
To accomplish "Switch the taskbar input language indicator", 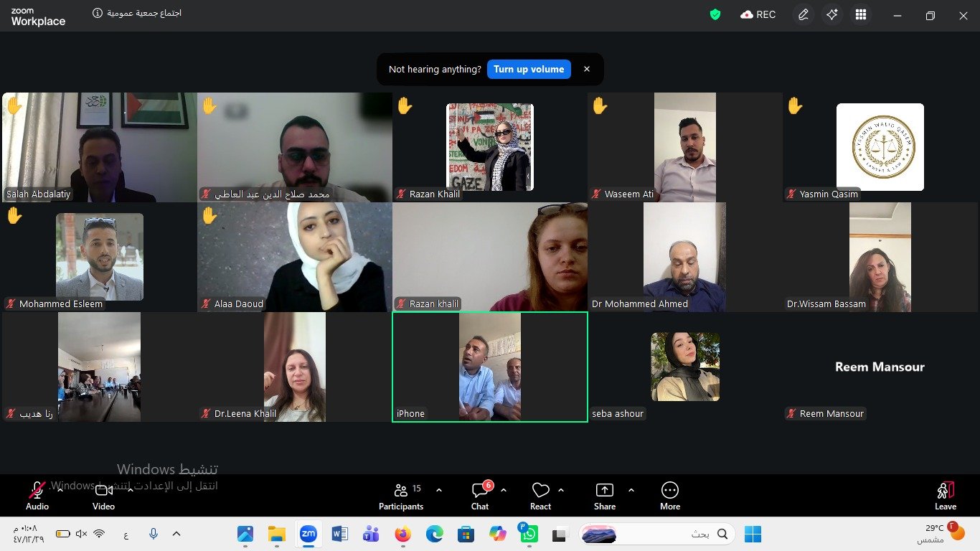I will [126, 534].
